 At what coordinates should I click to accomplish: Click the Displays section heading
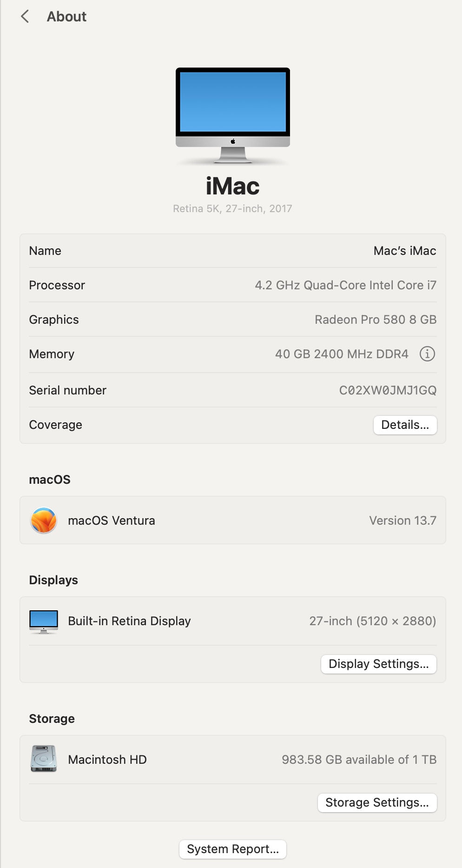53,580
